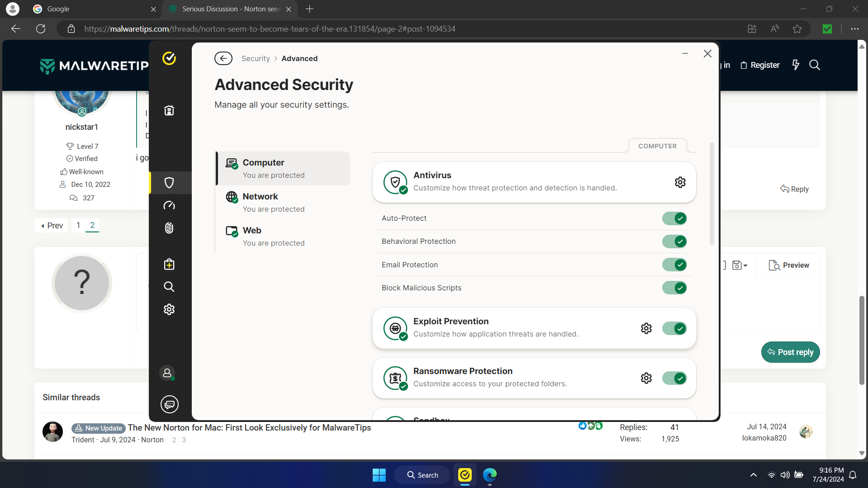
Task: Click the Exploit Prevention card icon
Action: [395, 328]
